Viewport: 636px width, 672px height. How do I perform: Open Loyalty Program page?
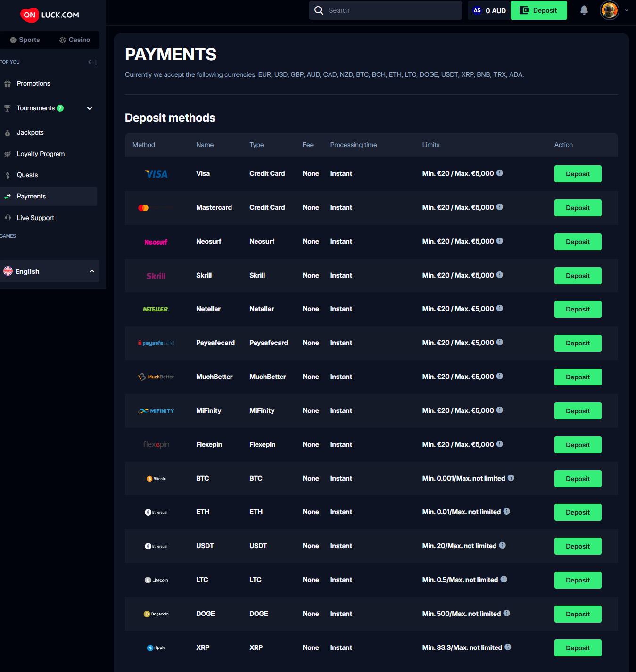pos(41,154)
